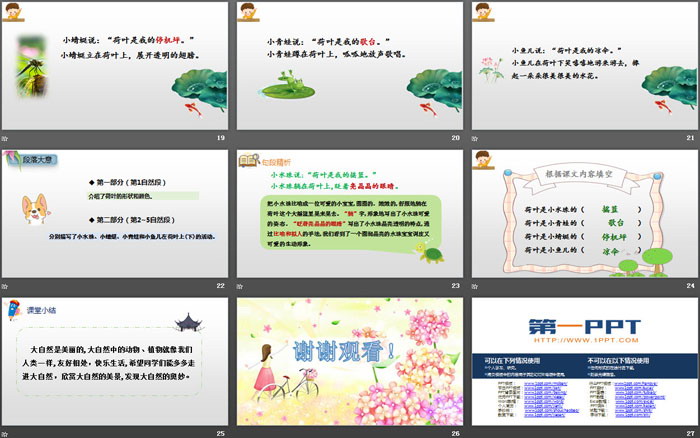This screenshot has height=438, width=700.
Task: Click the turtle icon on slide 23
Action: pos(429,253)
